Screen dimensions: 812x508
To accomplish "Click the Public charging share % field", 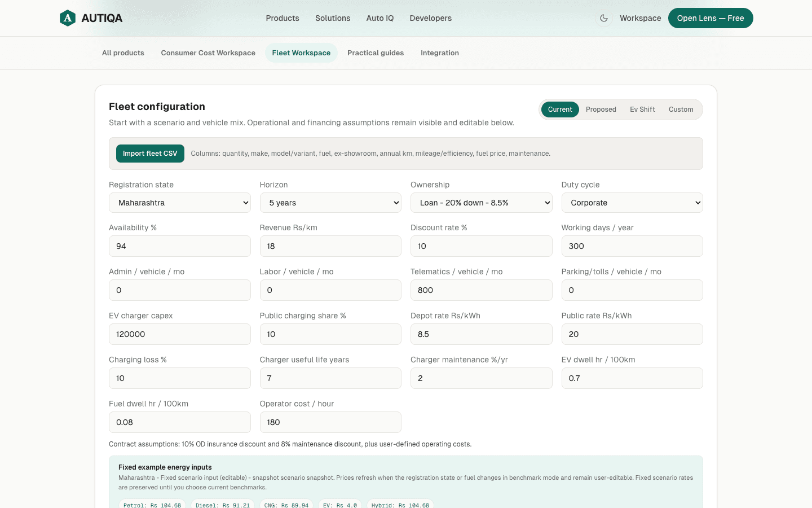I will click(330, 334).
